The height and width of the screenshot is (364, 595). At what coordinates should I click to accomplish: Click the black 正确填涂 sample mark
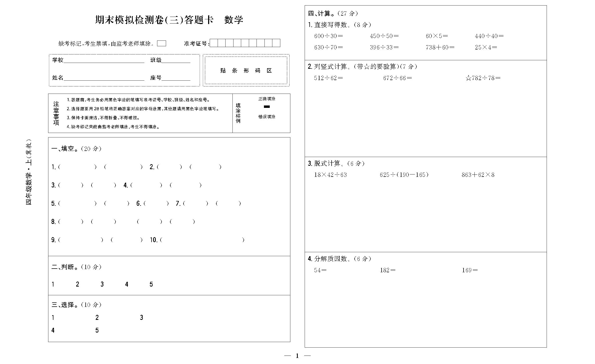coord(267,107)
